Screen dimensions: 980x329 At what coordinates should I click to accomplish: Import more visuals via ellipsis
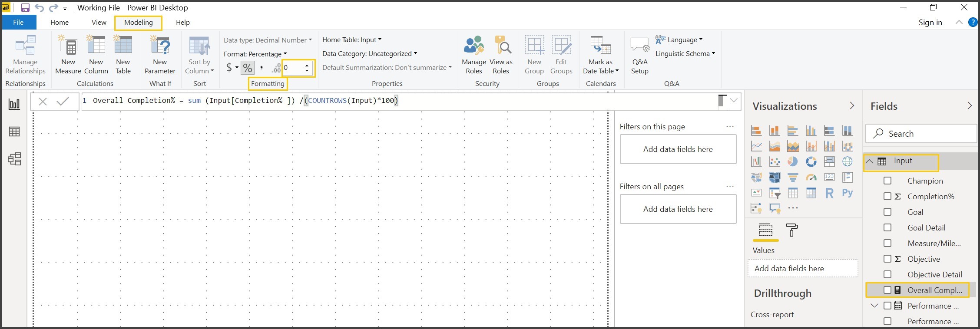(x=793, y=208)
